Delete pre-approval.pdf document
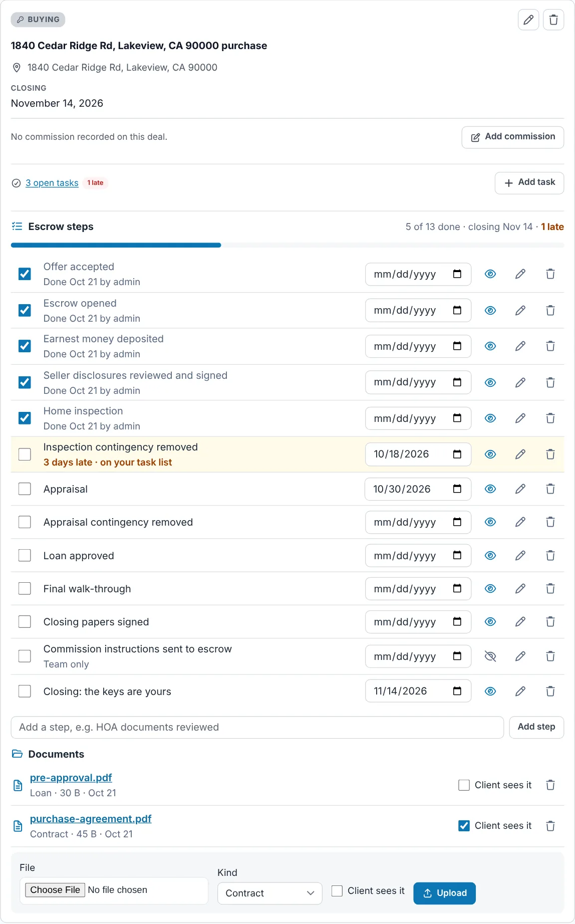Image resolution: width=575 pixels, height=924 pixels. coord(550,785)
